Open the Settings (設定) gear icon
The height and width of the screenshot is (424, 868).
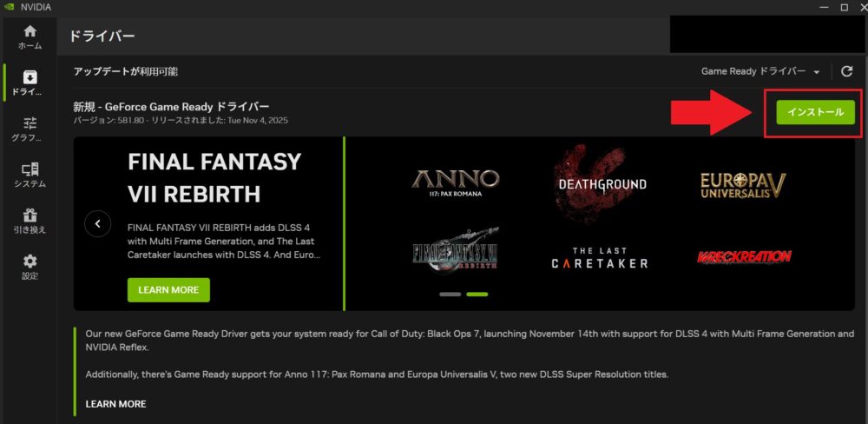pos(30,267)
